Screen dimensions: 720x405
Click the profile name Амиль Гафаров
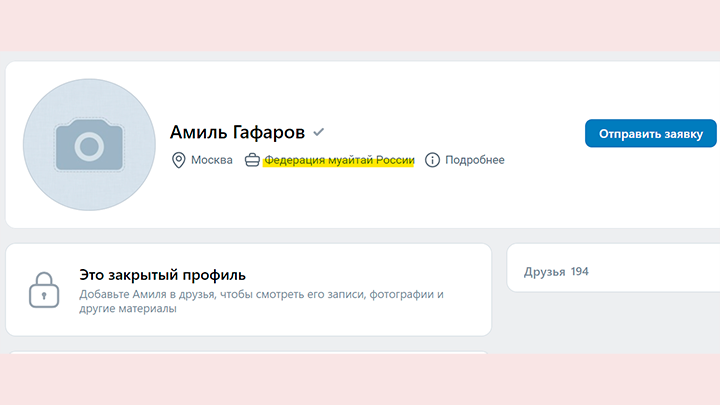pyautogui.click(x=237, y=132)
